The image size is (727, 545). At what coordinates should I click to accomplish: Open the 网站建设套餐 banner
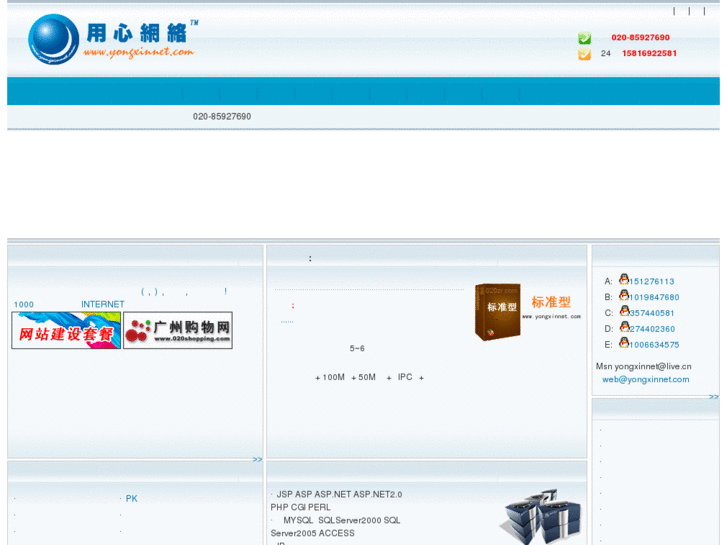[x=66, y=330]
